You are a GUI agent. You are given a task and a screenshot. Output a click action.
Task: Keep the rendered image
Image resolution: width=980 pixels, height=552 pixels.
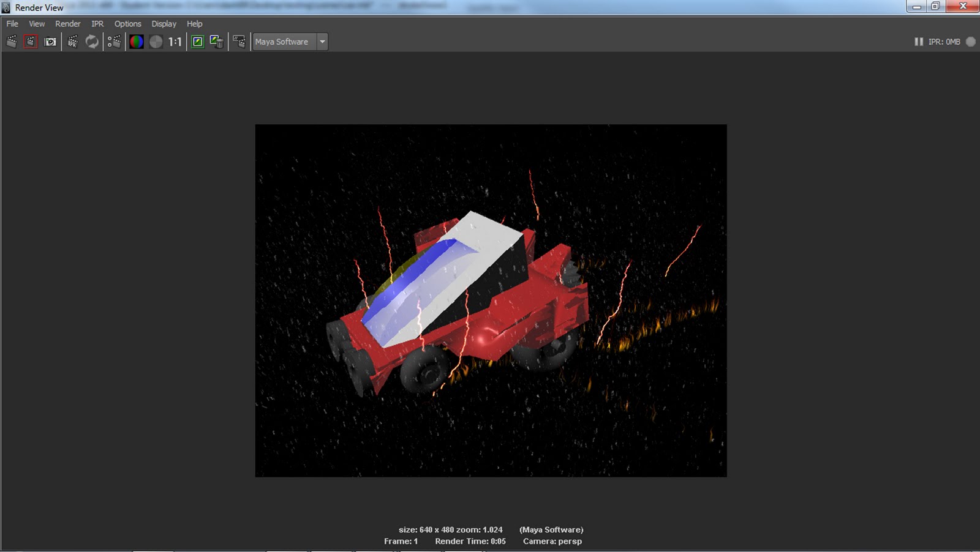tap(197, 42)
